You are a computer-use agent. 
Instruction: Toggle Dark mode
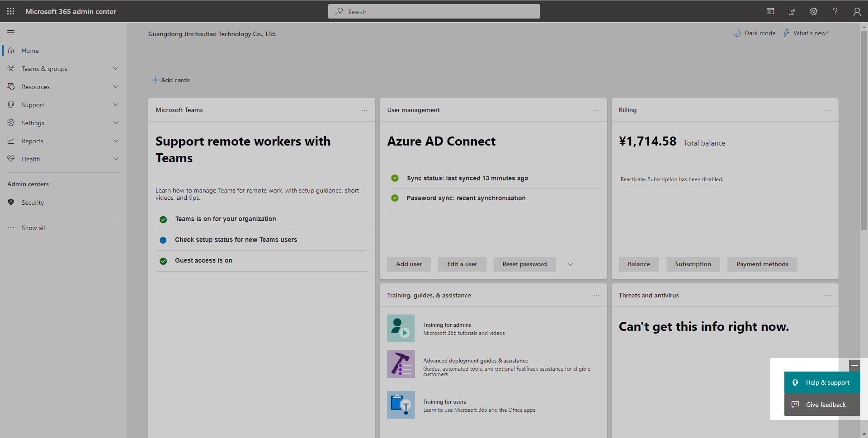[x=754, y=33]
